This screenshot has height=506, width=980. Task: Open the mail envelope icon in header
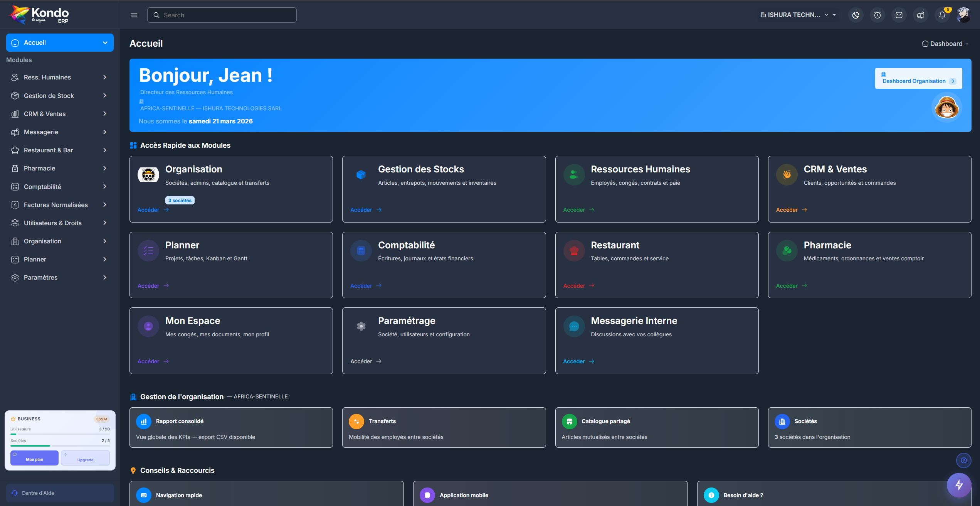click(899, 15)
